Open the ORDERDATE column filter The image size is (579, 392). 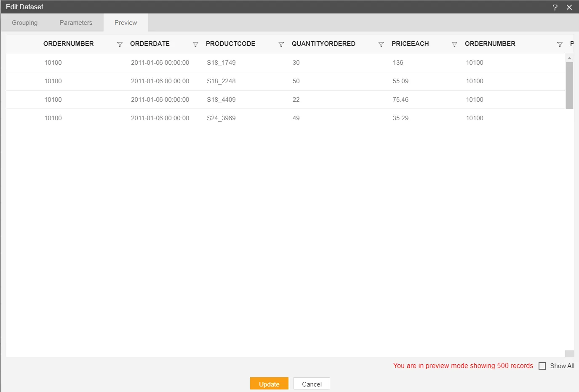coord(195,44)
